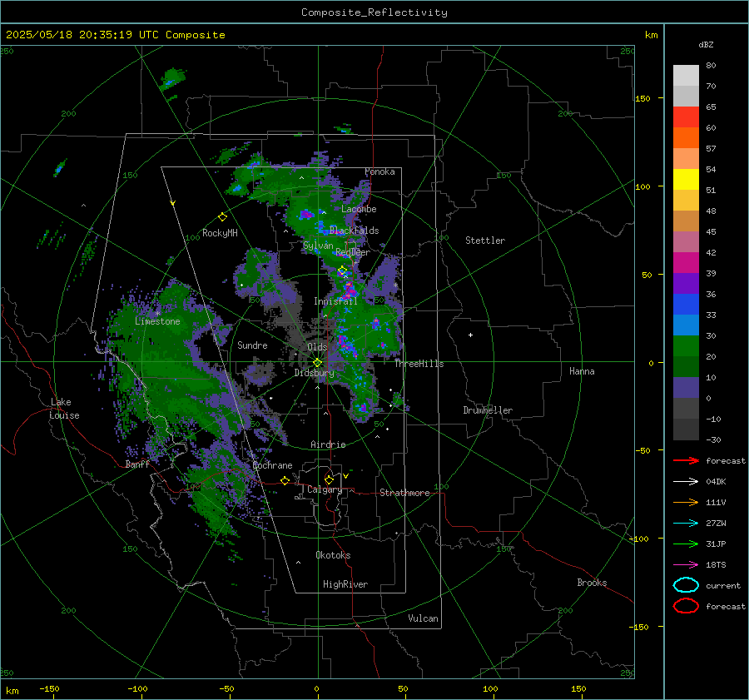Viewport: 749px width, 700px height.
Task: Click the magenta storm core south of Red Deer
Action: pos(350,290)
